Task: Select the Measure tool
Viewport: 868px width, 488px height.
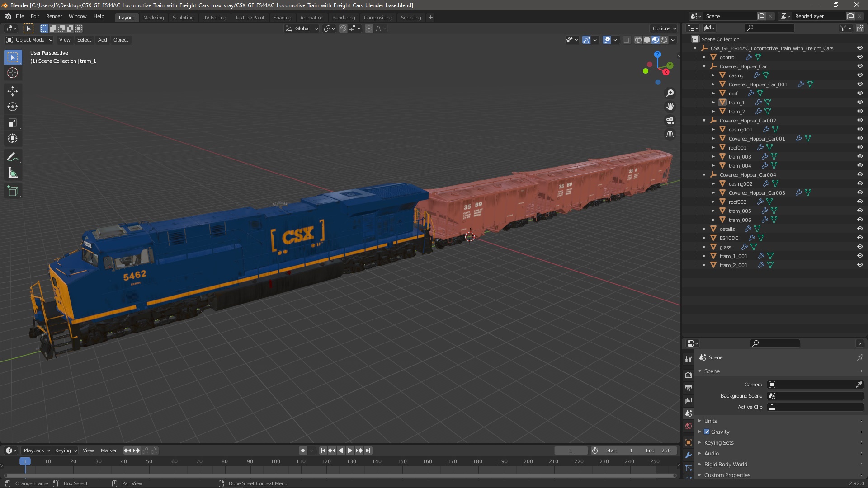Action: pos(13,173)
